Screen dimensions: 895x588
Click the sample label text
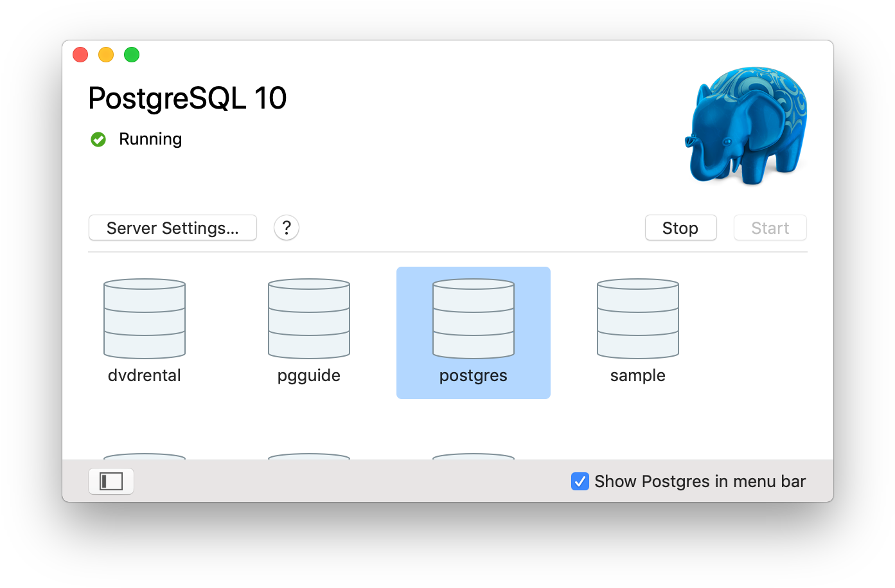638,376
